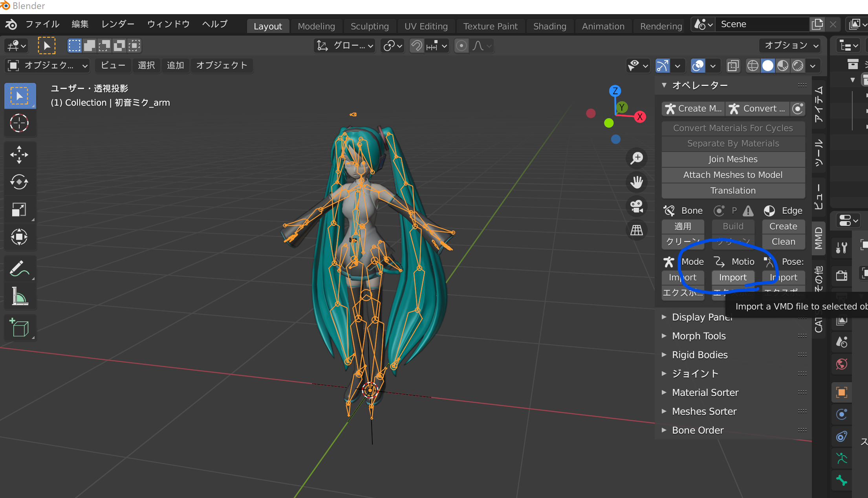Open pivot point dropdown

(392, 46)
